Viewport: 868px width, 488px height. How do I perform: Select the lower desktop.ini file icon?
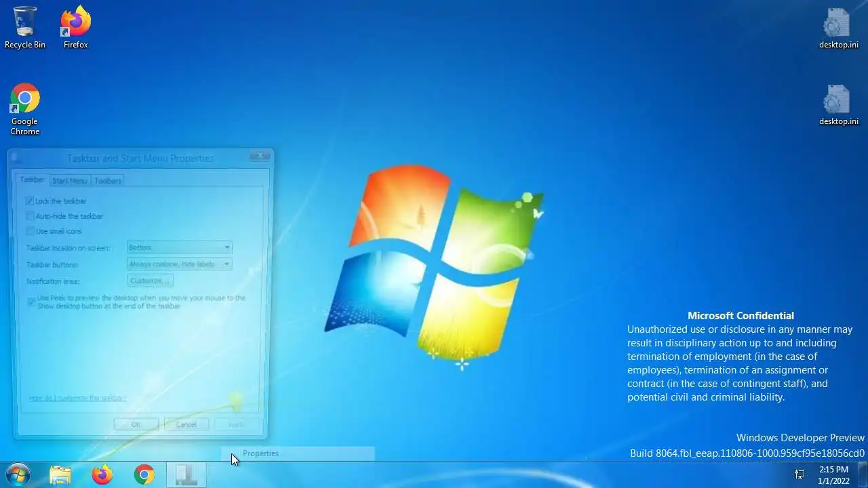(838, 105)
